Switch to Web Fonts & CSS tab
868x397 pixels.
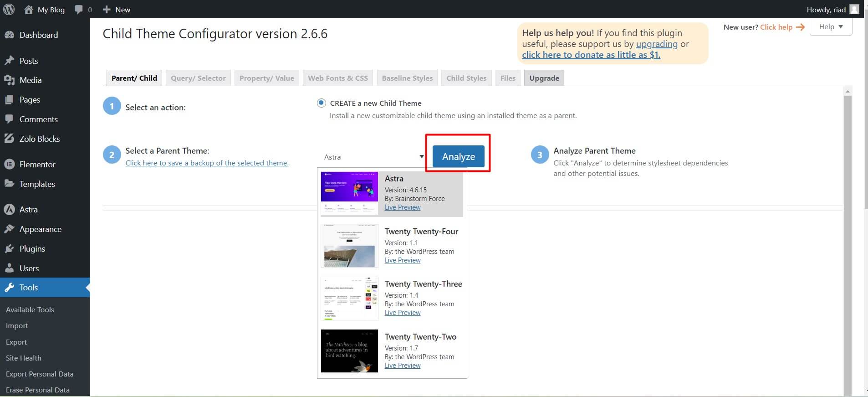[x=338, y=78]
